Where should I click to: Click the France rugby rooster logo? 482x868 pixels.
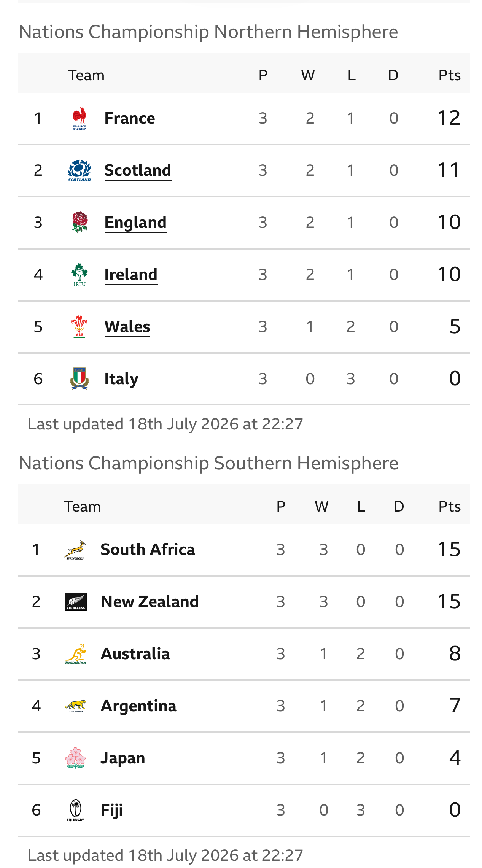coord(80,118)
